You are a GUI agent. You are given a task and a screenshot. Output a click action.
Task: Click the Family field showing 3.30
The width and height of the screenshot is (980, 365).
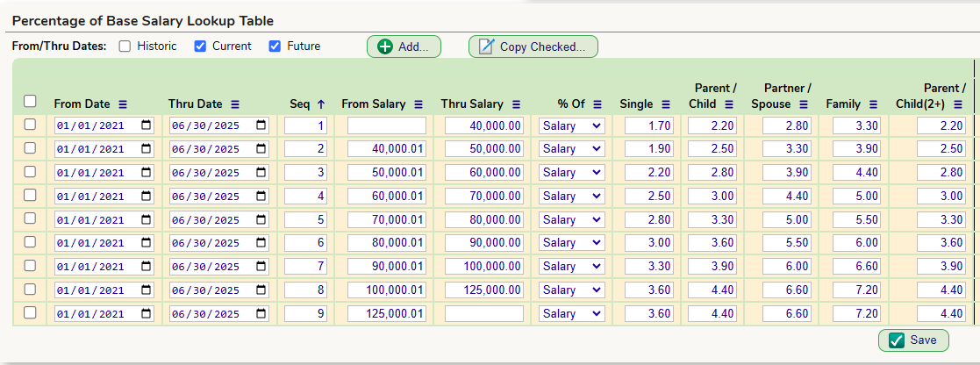point(857,125)
